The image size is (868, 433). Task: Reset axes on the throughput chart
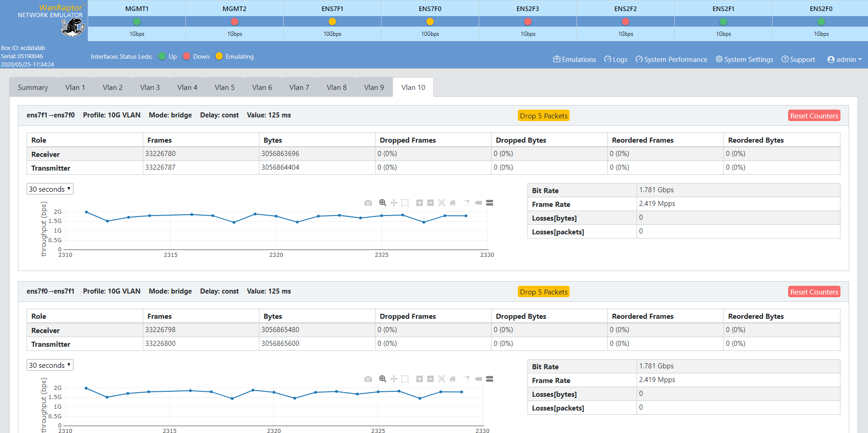[453, 202]
